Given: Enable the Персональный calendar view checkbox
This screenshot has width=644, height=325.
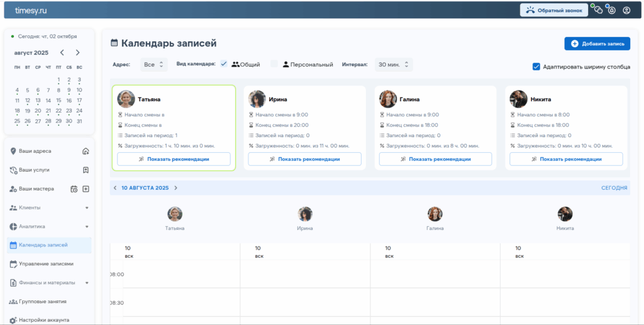Looking at the screenshot, I should tap(274, 64).
